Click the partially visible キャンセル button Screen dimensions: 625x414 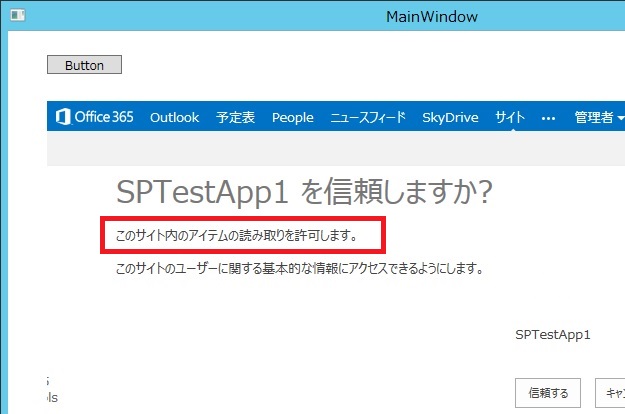(x=610, y=393)
